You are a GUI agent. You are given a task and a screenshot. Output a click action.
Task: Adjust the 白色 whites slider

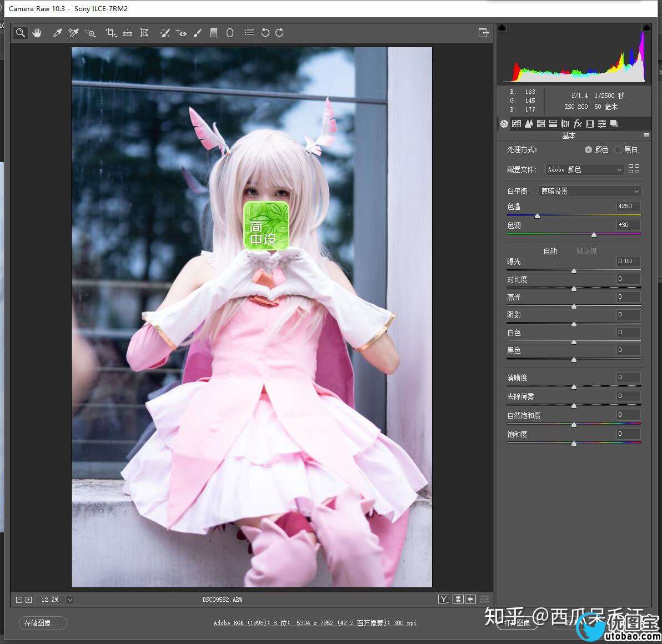coord(574,341)
